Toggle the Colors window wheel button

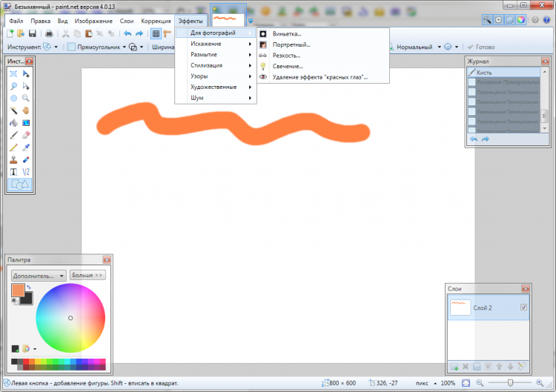[521, 20]
